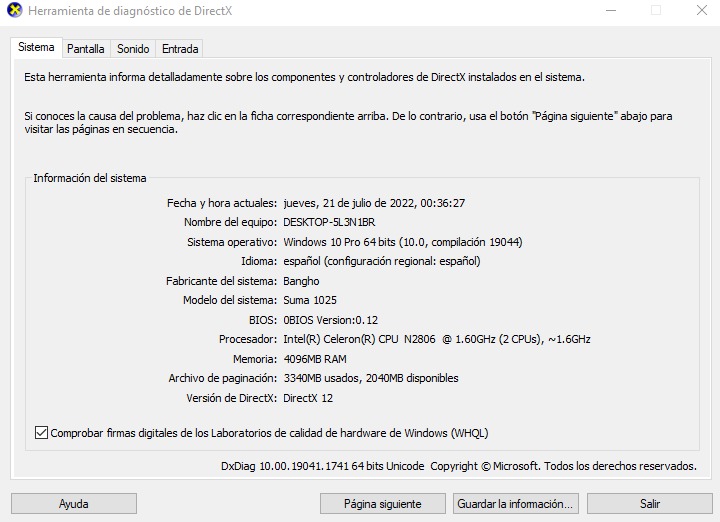Click the Windows 10 Pro operating system value
This screenshot has width=720, height=522.
click(402, 242)
